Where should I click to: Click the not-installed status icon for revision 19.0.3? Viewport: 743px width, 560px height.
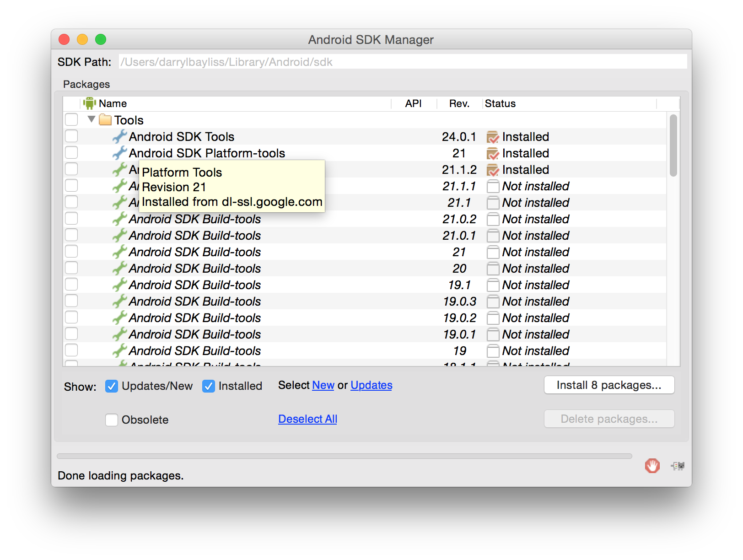click(x=493, y=302)
